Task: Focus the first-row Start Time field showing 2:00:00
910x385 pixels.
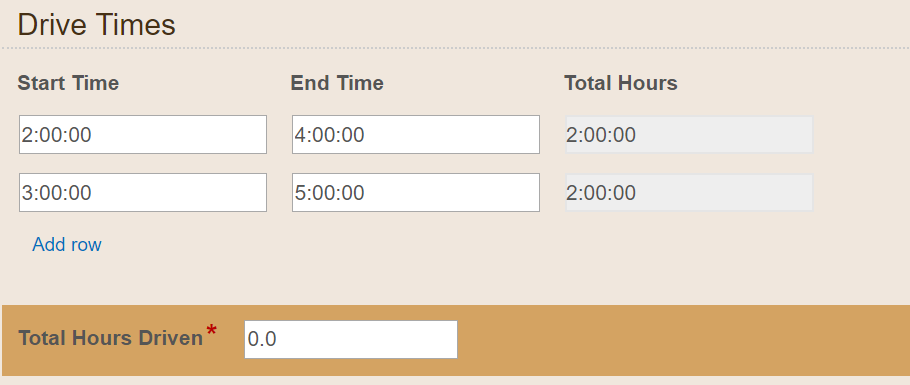Action: tap(143, 134)
